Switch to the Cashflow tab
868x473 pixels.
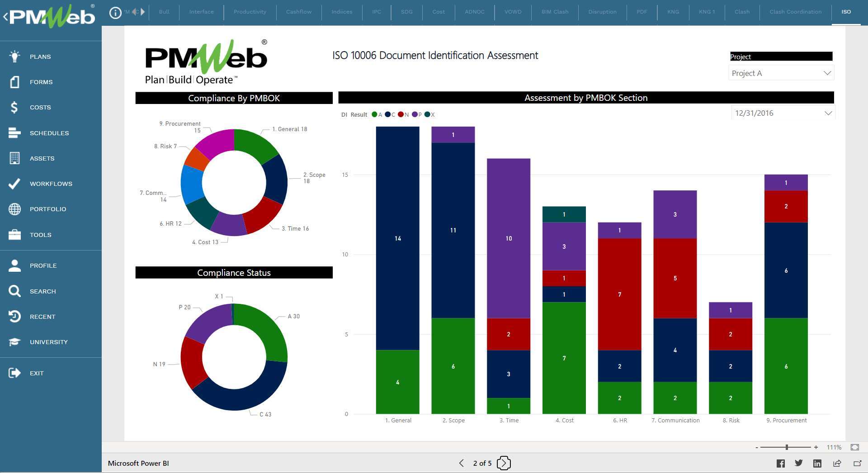click(x=298, y=12)
